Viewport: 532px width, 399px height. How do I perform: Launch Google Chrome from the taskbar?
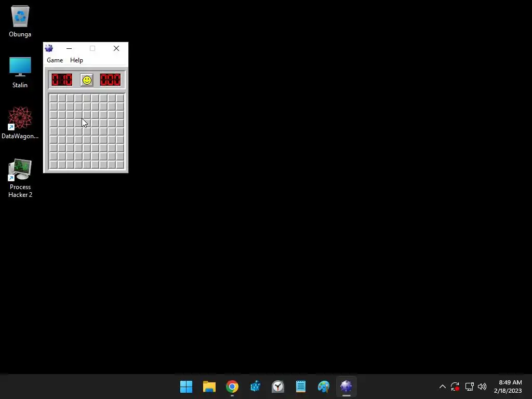click(x=232, y=387)
